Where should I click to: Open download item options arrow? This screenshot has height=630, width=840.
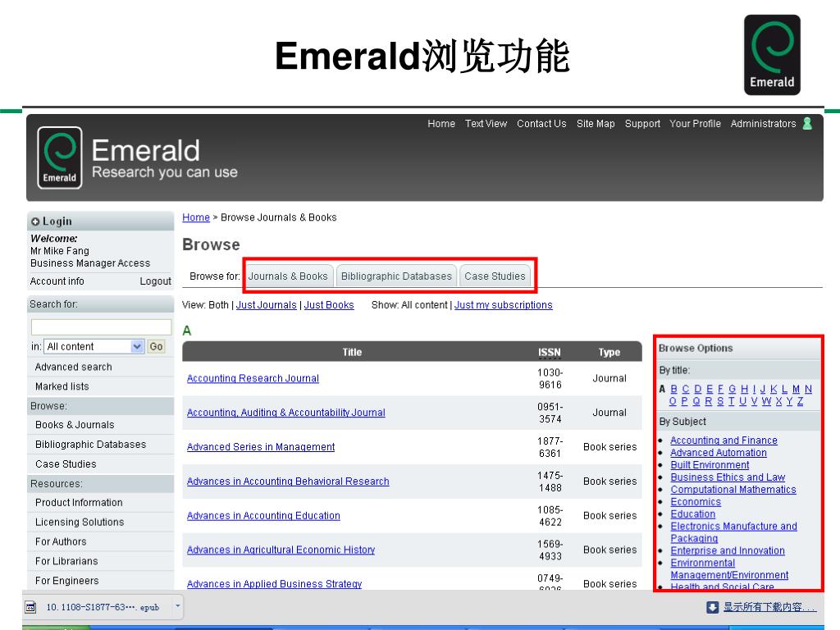177,606
